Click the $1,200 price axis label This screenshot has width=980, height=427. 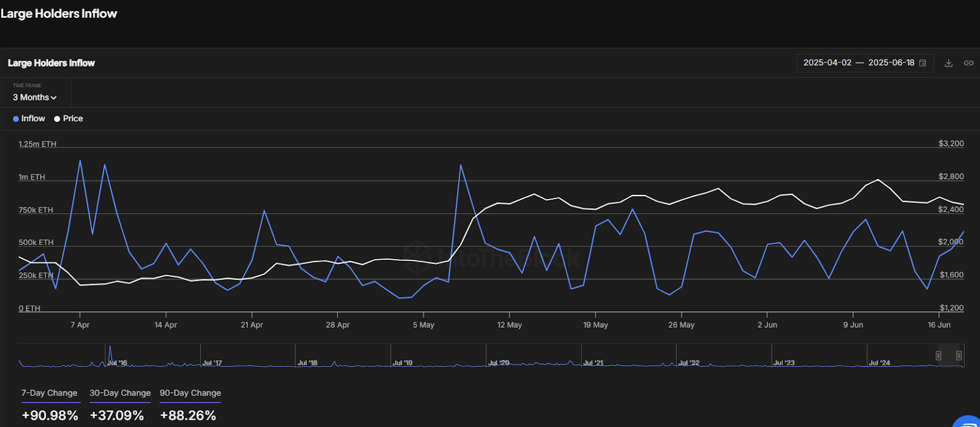[x=952, y=308]
